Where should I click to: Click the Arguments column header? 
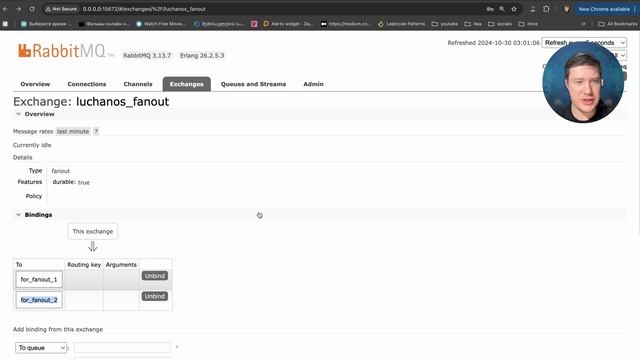121,265
